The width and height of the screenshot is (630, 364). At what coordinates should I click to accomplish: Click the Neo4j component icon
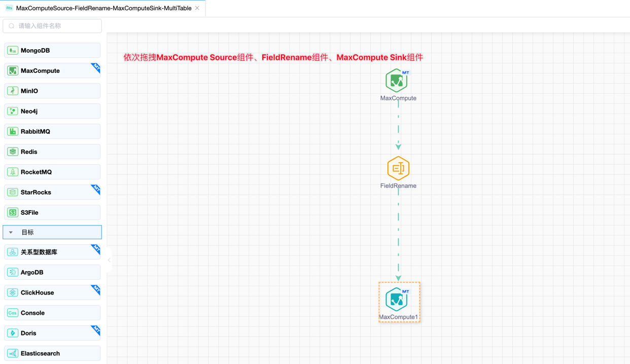point(13,112)
